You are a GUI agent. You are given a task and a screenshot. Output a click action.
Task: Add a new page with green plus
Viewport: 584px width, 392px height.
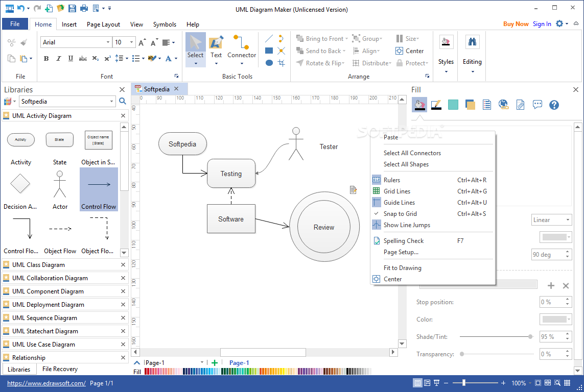click(x=215, y=362)
